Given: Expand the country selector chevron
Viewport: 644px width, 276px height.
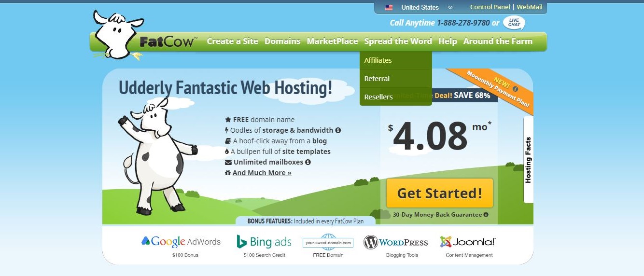Looking at the screenshot, I should tap(450, 7).
